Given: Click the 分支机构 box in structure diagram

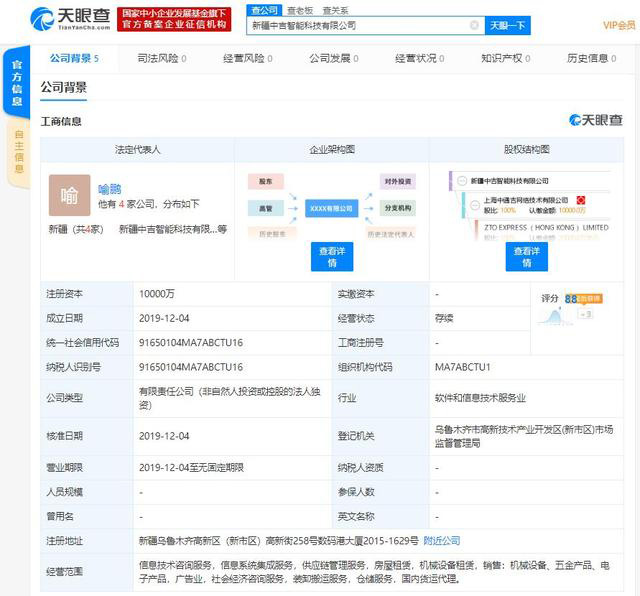Looking at the screenshot, I should [398, 208].
